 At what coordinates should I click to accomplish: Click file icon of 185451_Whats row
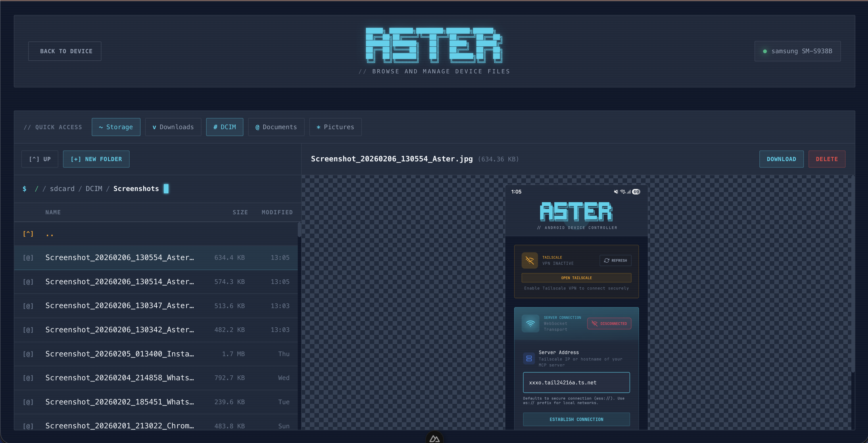[x=28, y=402]
